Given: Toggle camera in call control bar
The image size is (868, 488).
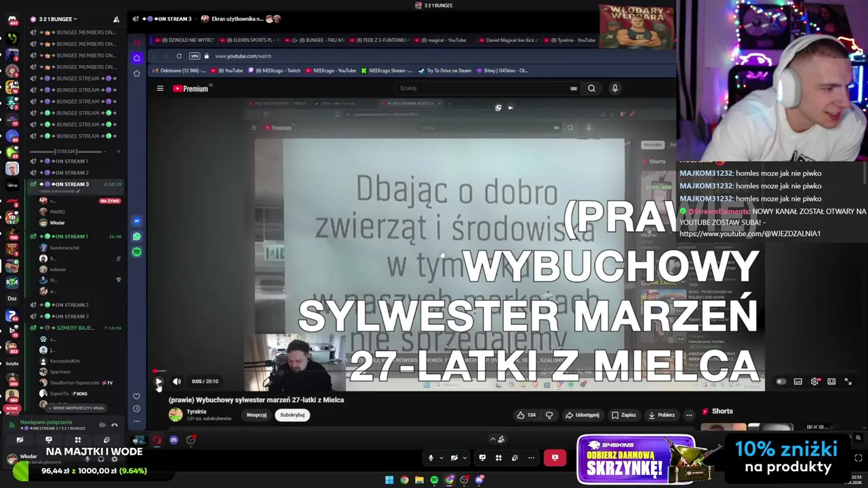Looking at the screenshot, I should point(454,457).
